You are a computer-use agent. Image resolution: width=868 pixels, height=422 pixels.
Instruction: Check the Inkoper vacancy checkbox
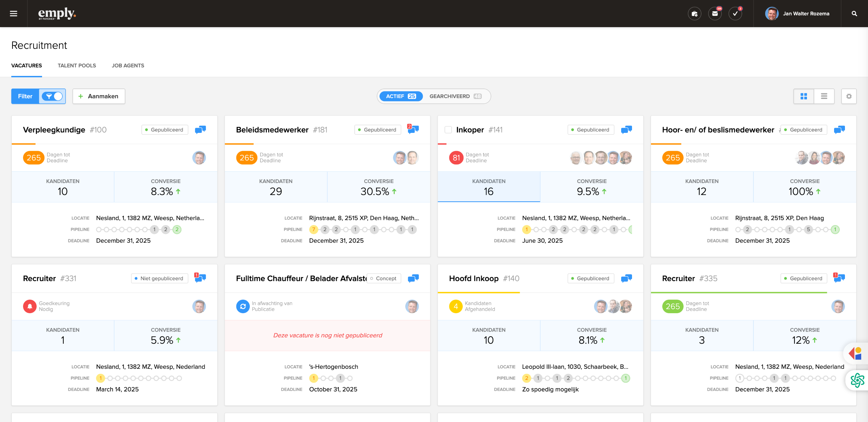point(448,130)
